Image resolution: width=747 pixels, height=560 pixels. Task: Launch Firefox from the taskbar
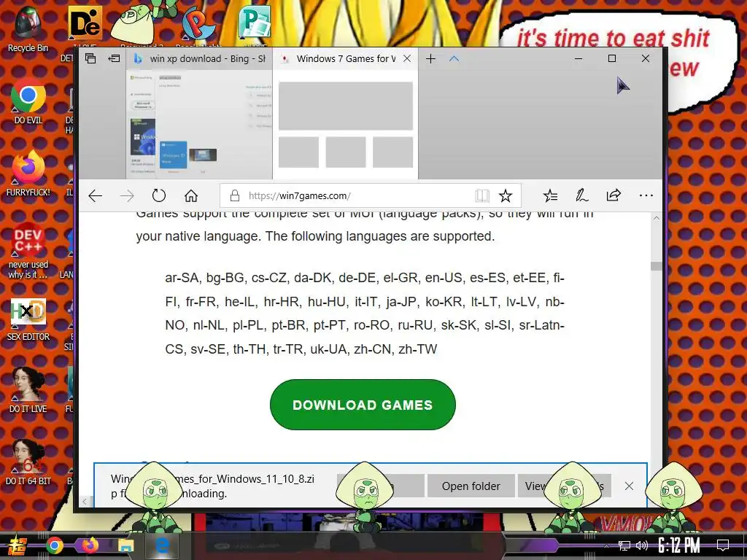pyautogui.click(x=90, y=545)
